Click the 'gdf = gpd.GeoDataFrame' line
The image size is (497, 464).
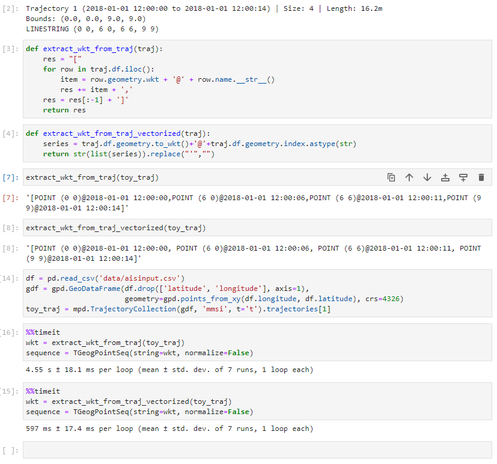click(167, 289)
